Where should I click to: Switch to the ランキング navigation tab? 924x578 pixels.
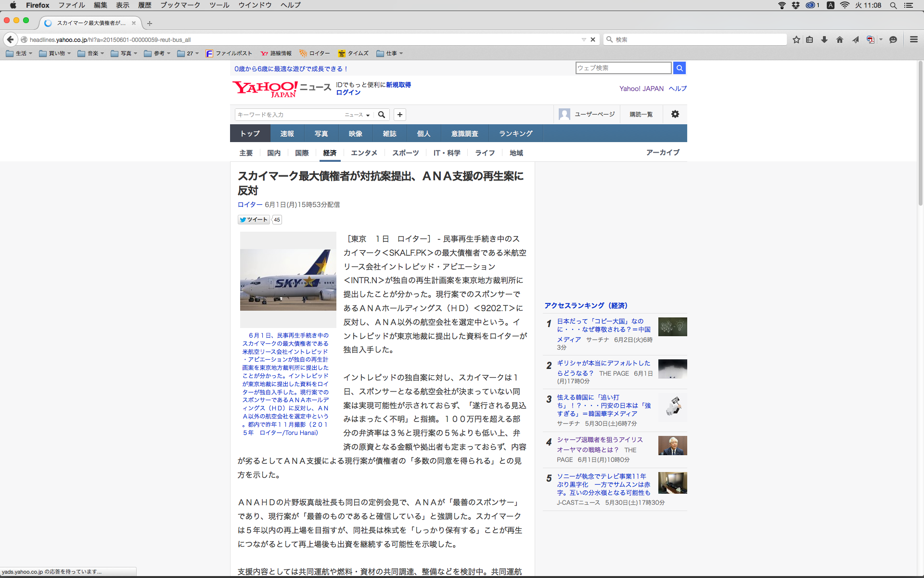(x=515, y=133)
